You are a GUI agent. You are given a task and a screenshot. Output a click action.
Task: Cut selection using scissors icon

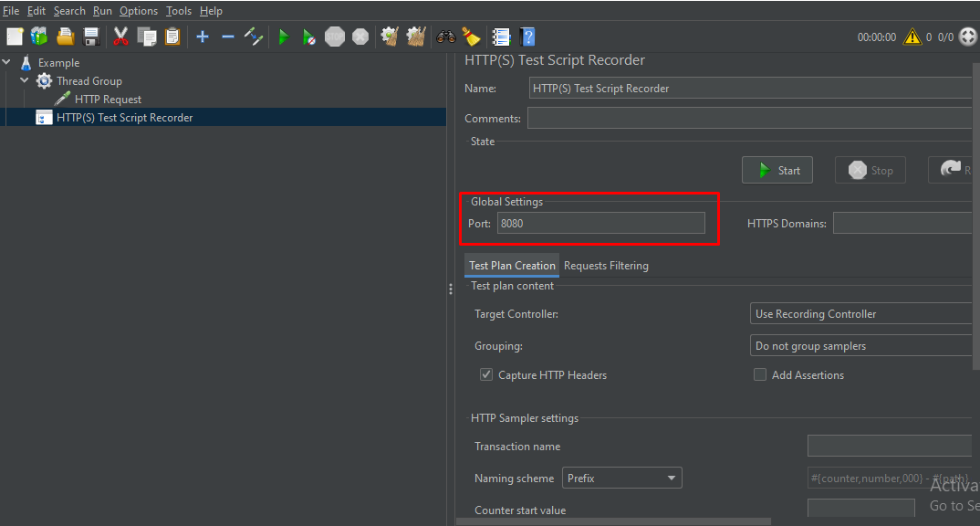pyautogui.click(x=120, y=37)
